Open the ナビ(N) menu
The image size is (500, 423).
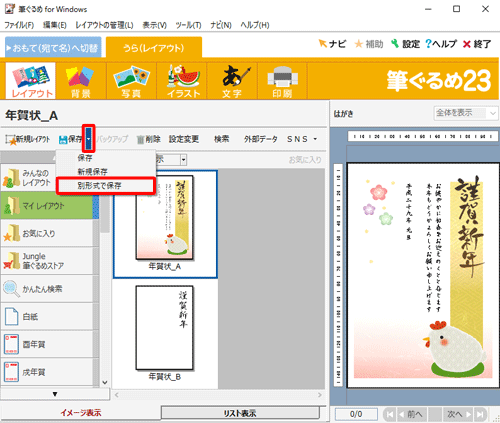[x=221, y=25]
